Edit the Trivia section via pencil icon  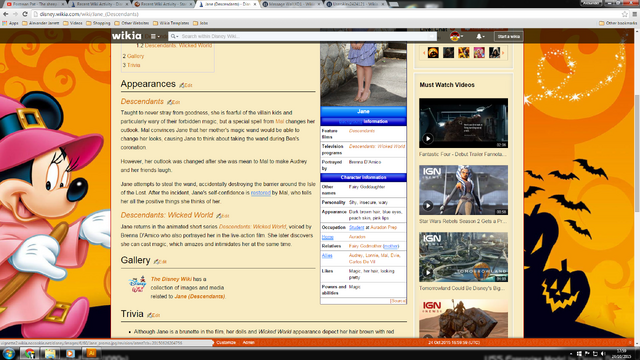tap(153, 315)
